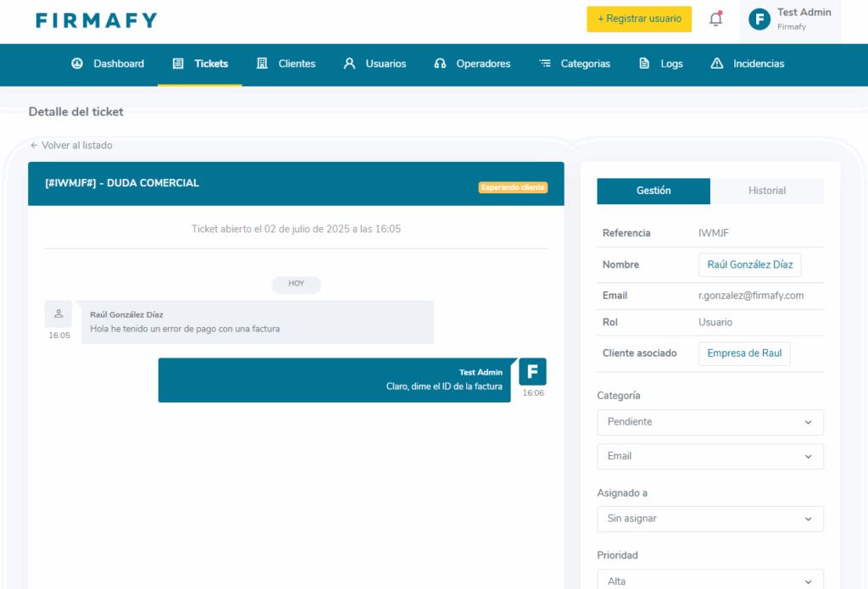Select the Gestión tab

[654, 191]
